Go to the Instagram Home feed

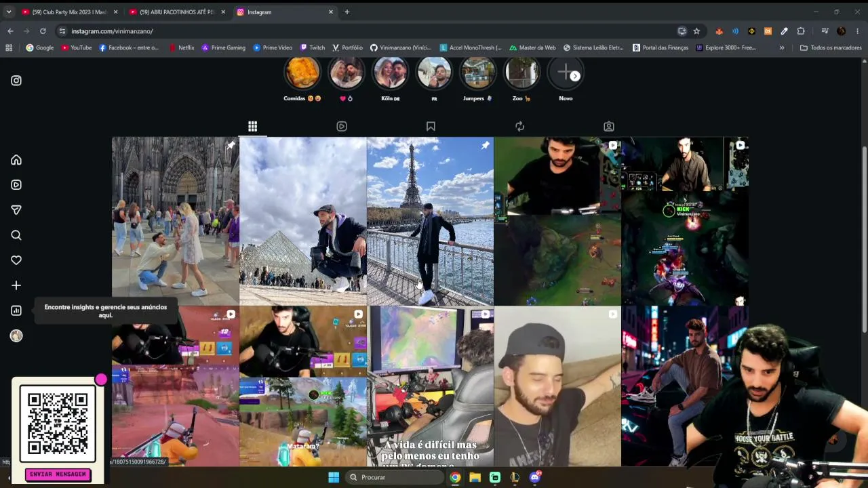[x=16, y=160]
